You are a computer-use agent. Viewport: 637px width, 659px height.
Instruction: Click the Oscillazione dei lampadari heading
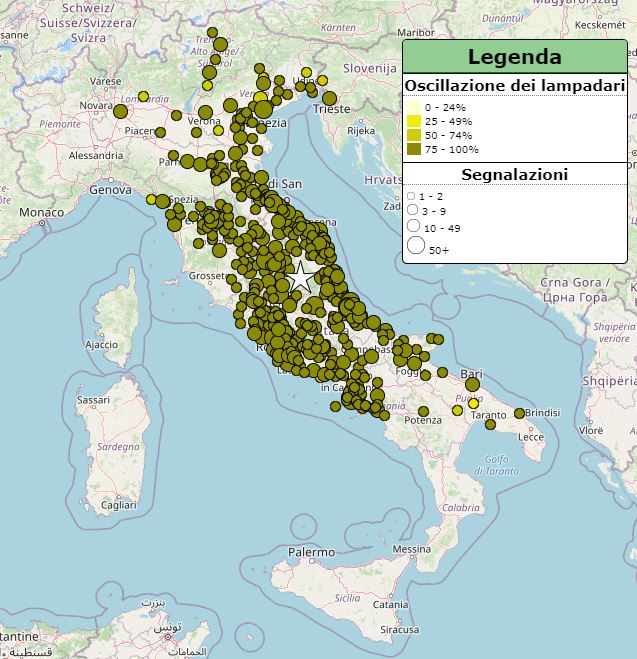(x=514, y=87)
